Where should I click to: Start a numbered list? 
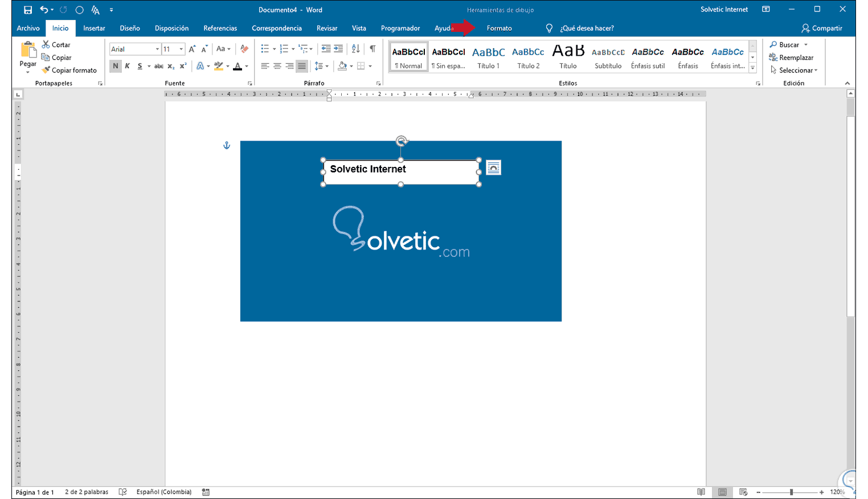(x=284, y=49)
